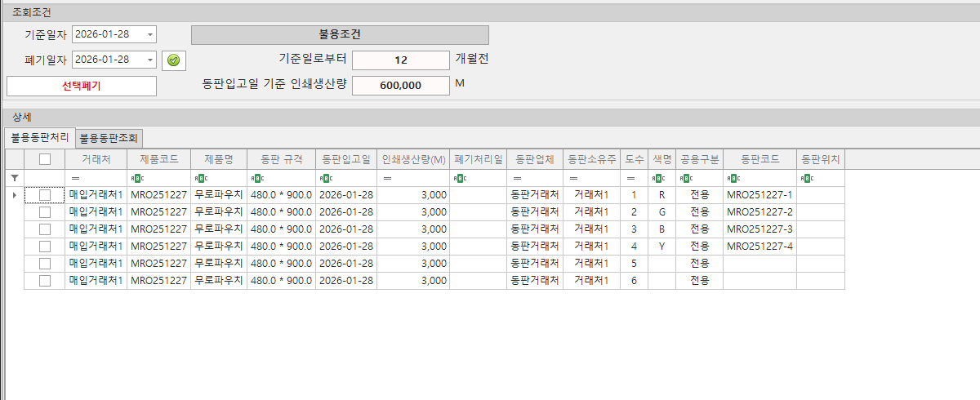Click the 색명 cell showing G
This screenshot has width=980, height=400.
click(x=661, y=212)
